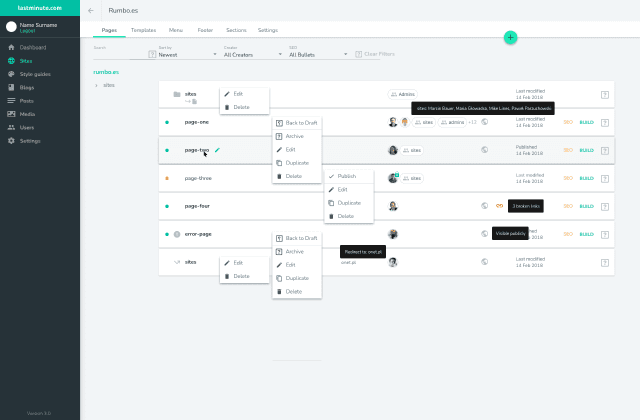The height and width of the screenshot is (420, 640).
Task: Switch to Menu tab
Action: tap(176, 30)
